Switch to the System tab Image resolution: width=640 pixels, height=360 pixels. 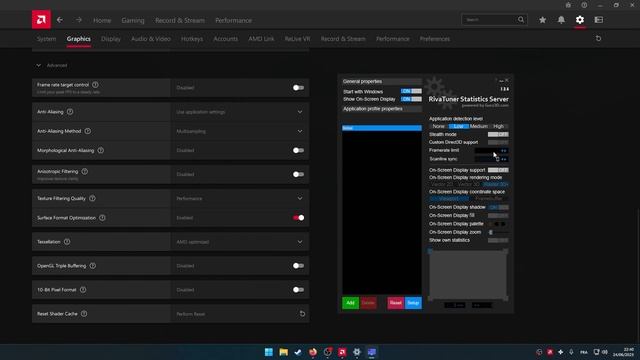click(46, 39)
